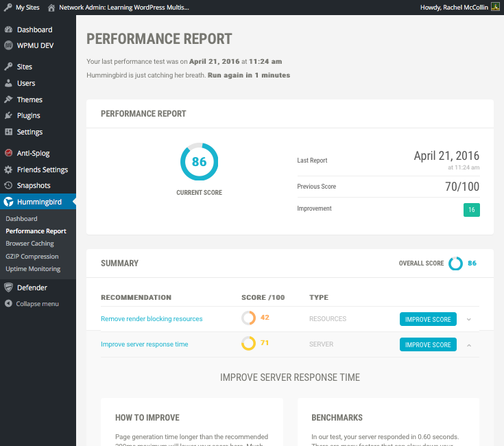The width and height of the screenshot is (504, 446).
Task: Select the Hummingbird menu item
Action: [x=38, y=202]
